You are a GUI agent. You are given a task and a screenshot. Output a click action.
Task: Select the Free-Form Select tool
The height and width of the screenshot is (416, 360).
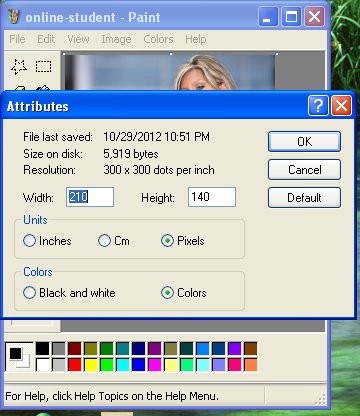coord(19,67)
